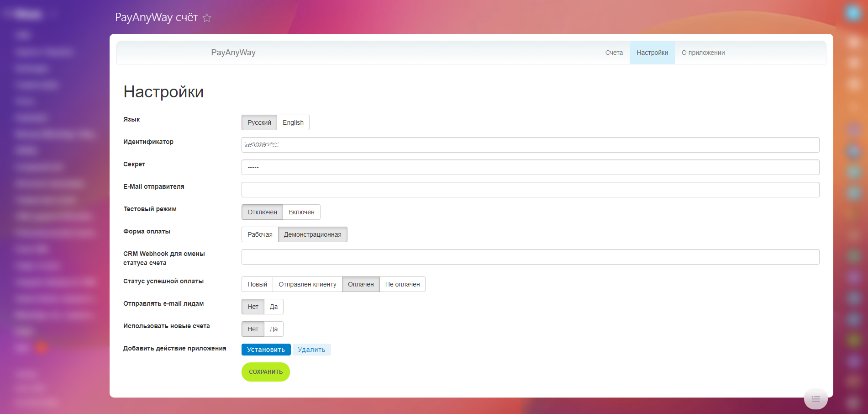
Task: Focus the Секрет password field
Action: pyautogui.click(x=531, y=167)
